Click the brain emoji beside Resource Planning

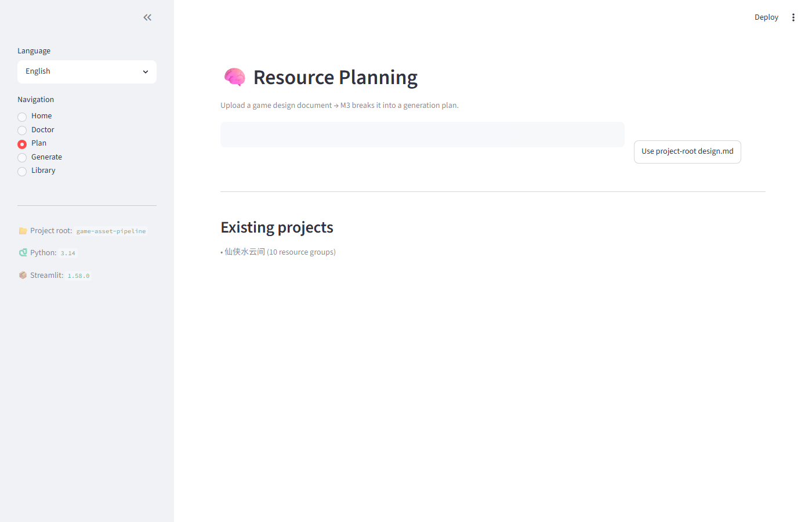[x=235, y=77]
